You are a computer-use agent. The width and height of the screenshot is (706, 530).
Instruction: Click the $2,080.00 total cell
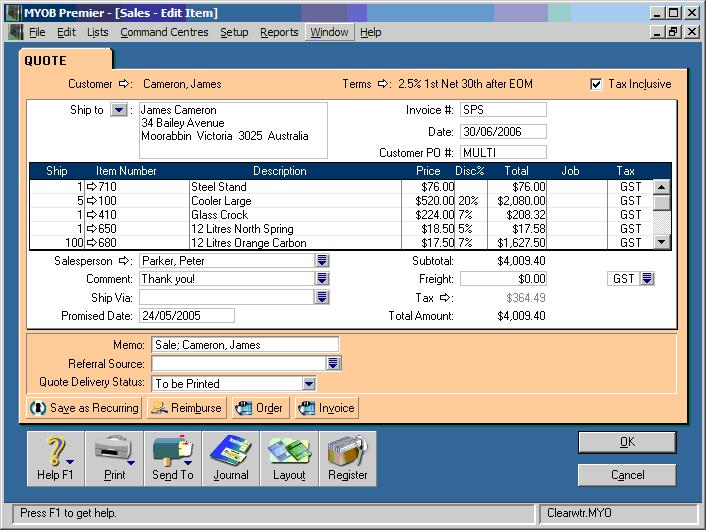517,200
